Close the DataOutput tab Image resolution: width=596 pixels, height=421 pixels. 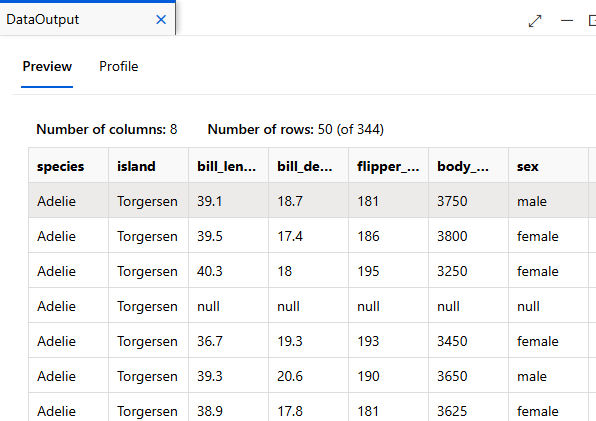(x=161, y=19)
